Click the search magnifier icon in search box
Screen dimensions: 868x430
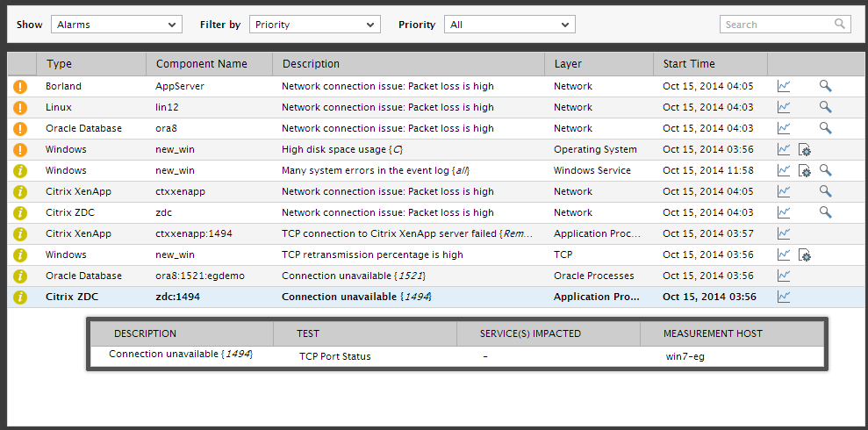[x=840, y=24]
